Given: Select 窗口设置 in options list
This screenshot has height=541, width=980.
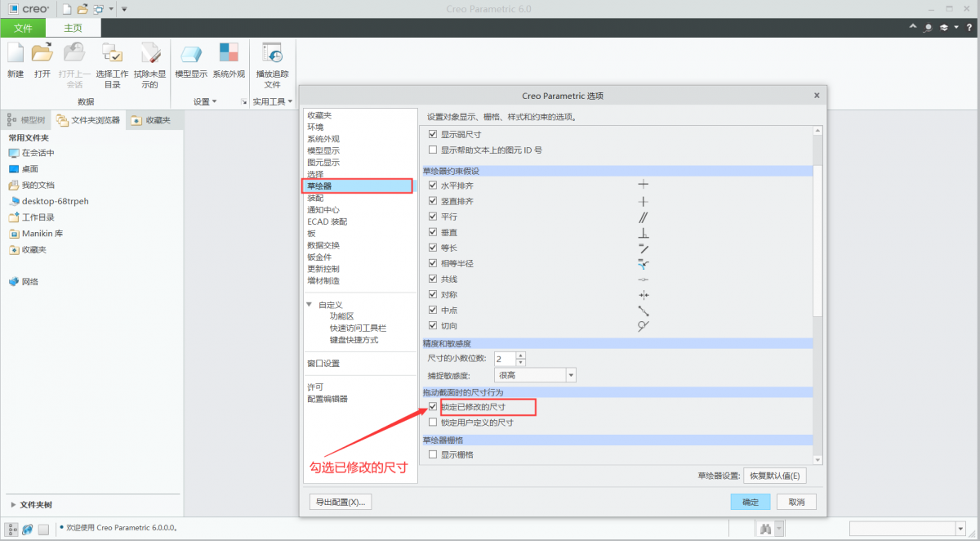Looking at the screenshot, I should coord(323,364).
